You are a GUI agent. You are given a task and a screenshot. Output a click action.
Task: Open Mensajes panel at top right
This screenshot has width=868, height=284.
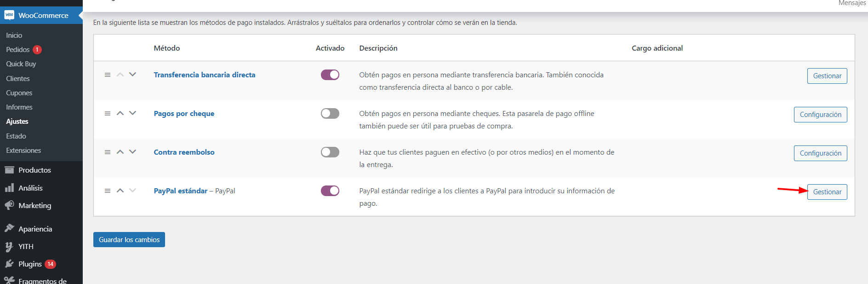pyautogui.click(x=852, y=3)
